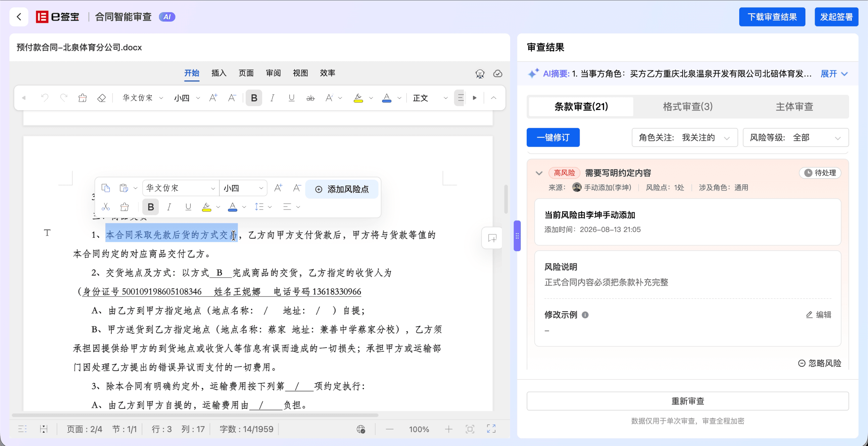868x446 pixels.
Task: Copy selection from the floating toolbar
Action: (106, 188)
